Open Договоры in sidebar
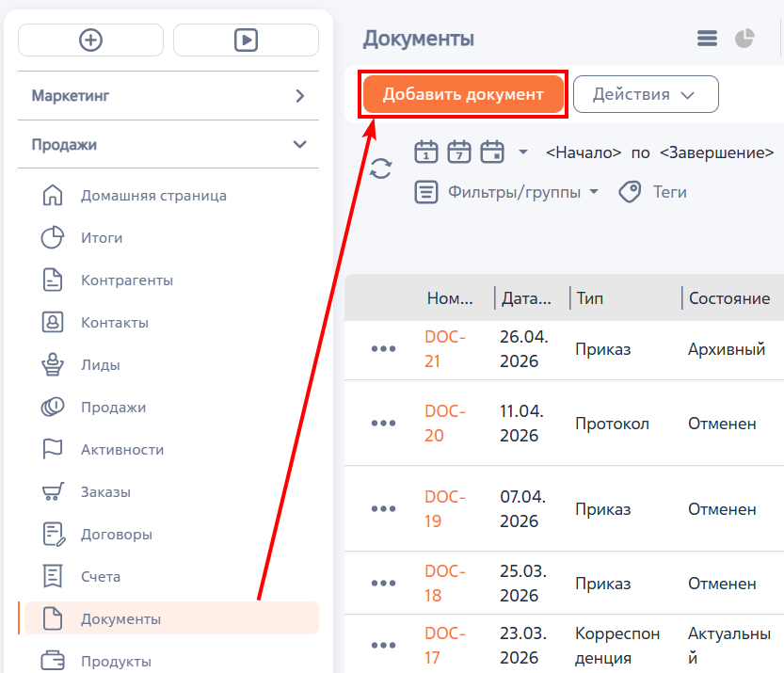 point(117,535)
